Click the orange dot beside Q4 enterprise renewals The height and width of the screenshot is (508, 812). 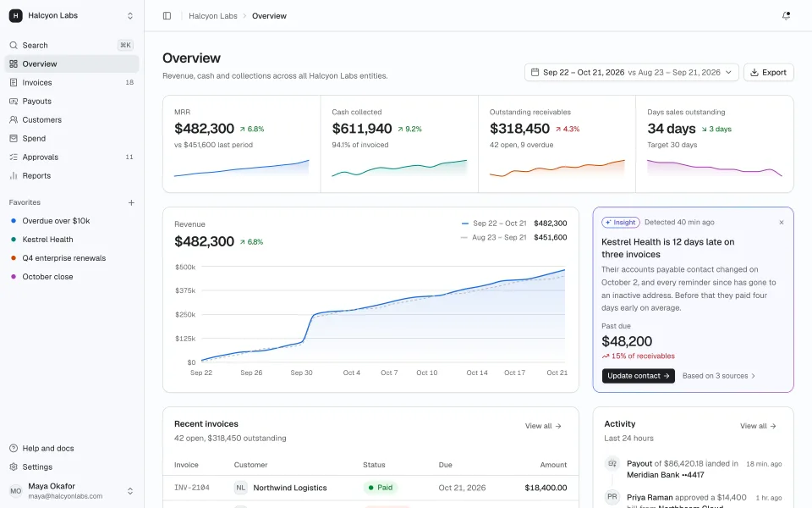pos(14,258)
